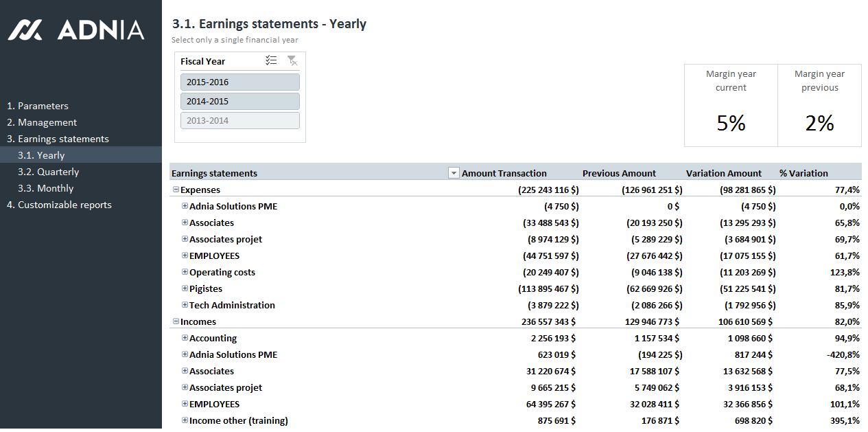
Task: Select fiscal year 2014-2015
Action: coord(239,102)
